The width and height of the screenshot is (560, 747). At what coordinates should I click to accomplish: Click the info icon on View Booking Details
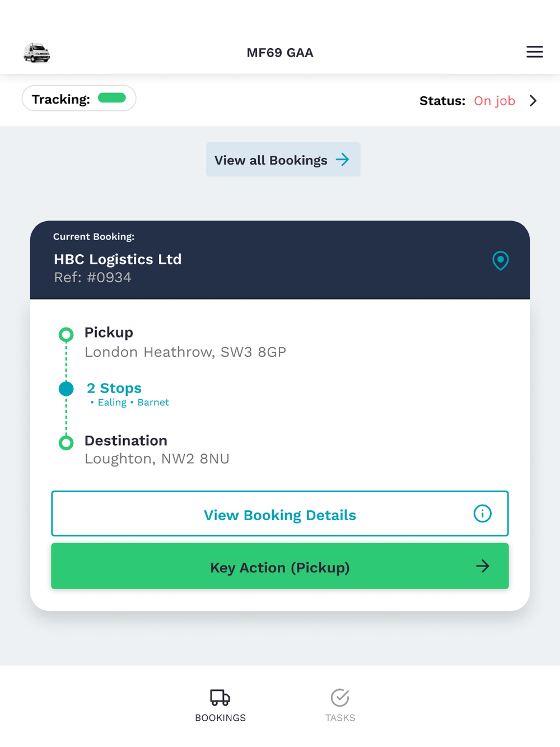[x=482, y=513]
